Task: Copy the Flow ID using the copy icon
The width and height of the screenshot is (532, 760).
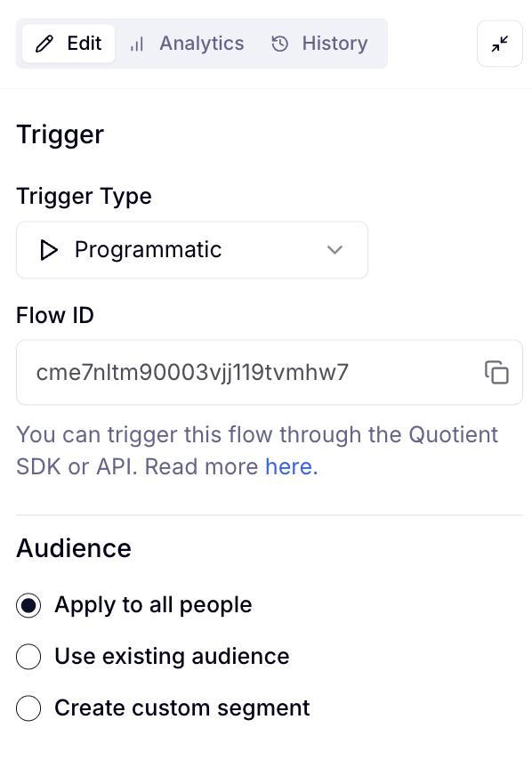Action: coord(496,372)
